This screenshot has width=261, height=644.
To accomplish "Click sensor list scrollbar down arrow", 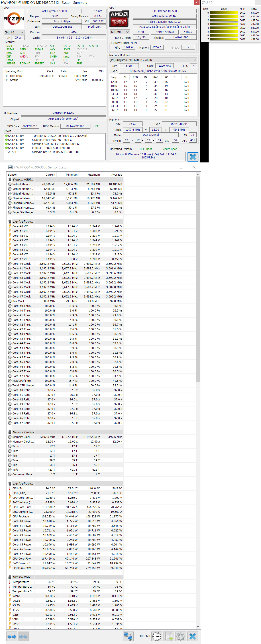I will coord(198,627).
